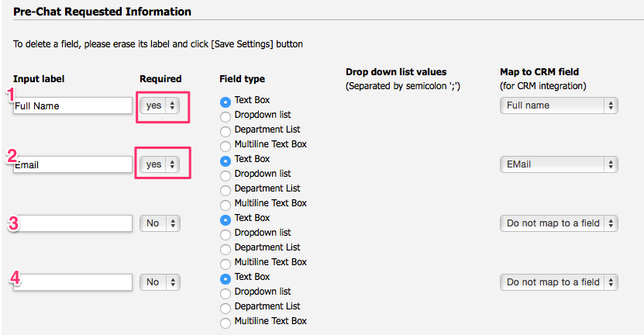Click the Email input label field

pyautogui.click(x=73, y=164)
